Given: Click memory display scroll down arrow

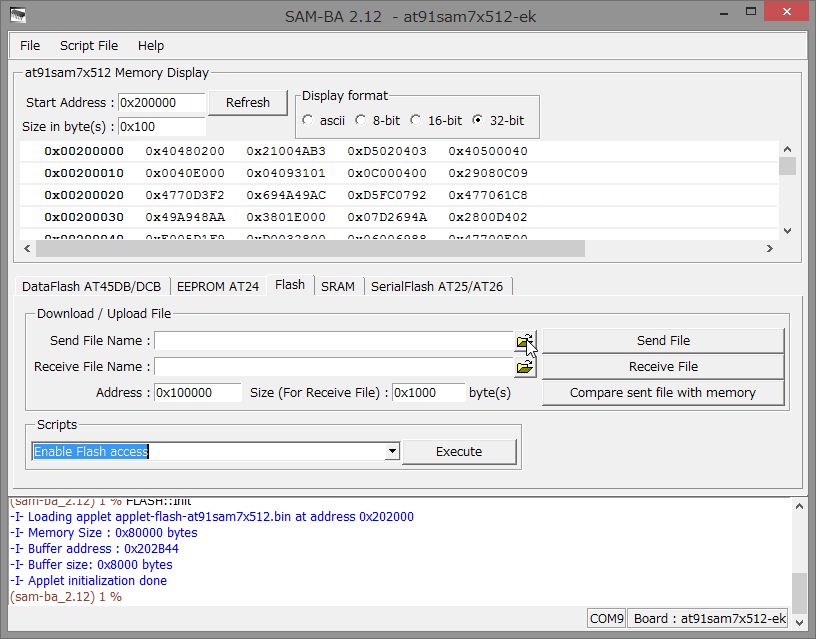Looking at the screenshot, I should pos(787,231).
